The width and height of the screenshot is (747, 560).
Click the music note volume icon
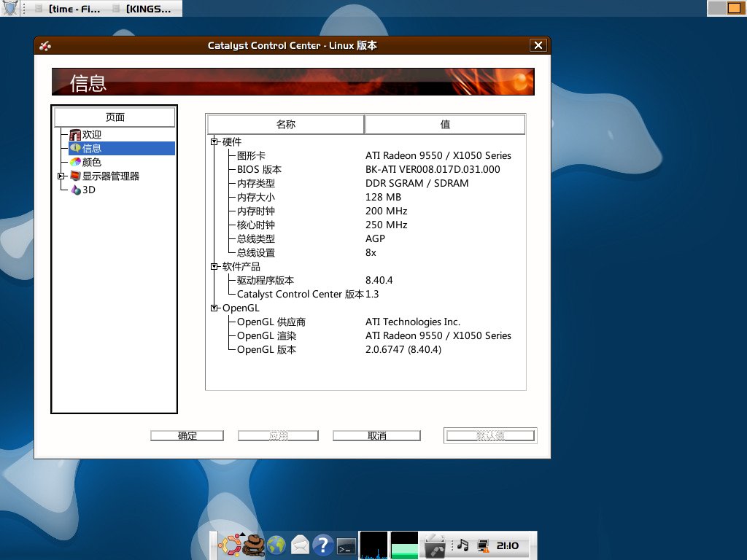tap(463, 545)
